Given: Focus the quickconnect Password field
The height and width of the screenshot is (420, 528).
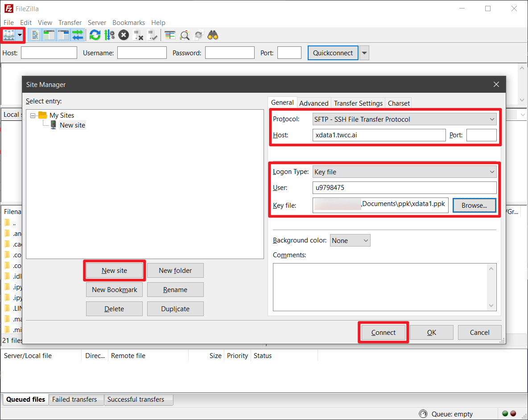Looking at the screenshot, I should point(230,53).
